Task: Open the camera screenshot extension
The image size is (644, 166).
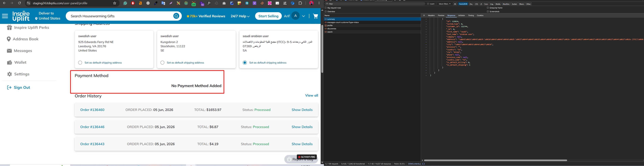Action: [224, 3]
